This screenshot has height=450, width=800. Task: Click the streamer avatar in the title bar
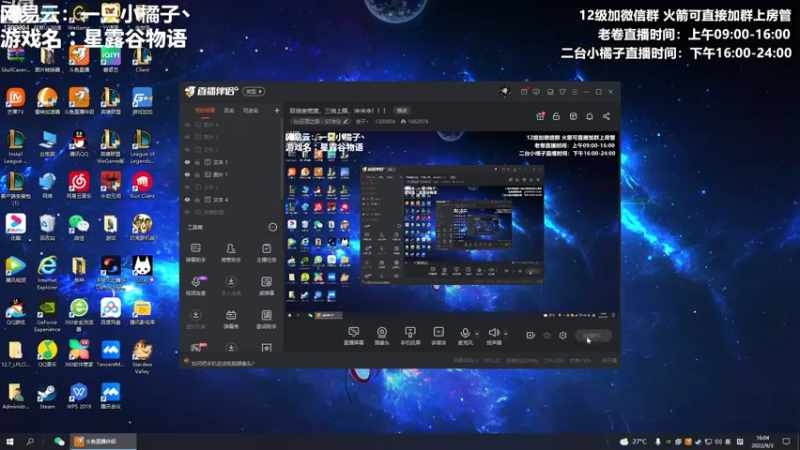(505, 92)
